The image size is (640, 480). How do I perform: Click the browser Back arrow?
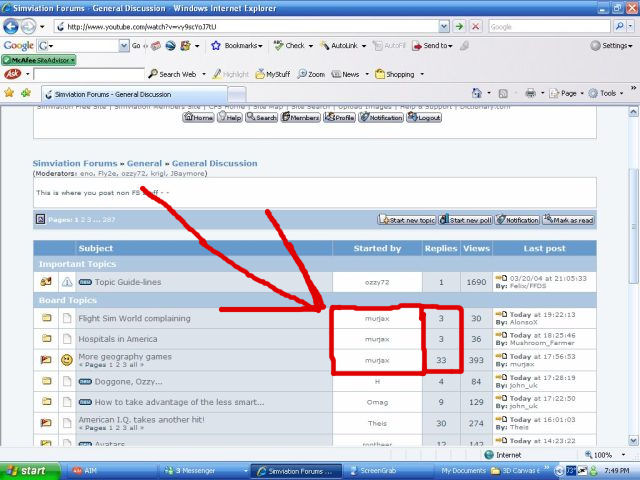tap(13, 27)
